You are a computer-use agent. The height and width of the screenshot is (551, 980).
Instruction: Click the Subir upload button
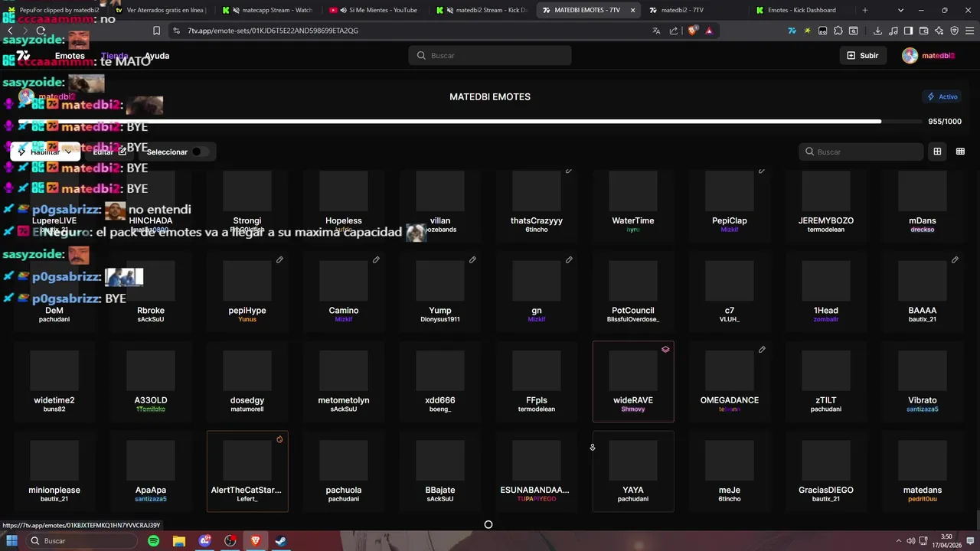point(863,56)
